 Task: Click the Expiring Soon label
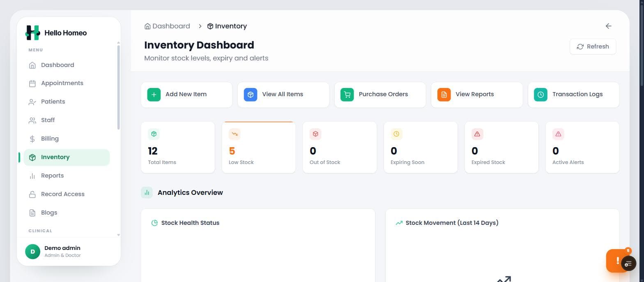pos(407,162)
